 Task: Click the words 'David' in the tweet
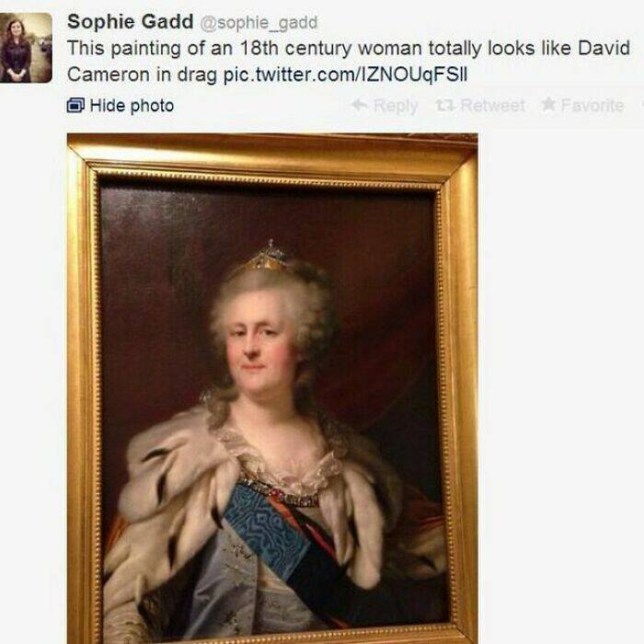tap(604, 48)
